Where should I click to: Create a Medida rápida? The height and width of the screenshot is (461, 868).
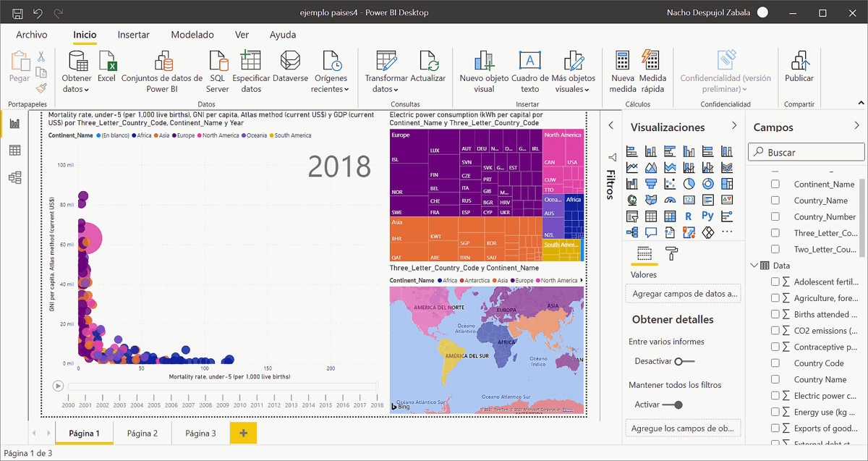point(652,72)
